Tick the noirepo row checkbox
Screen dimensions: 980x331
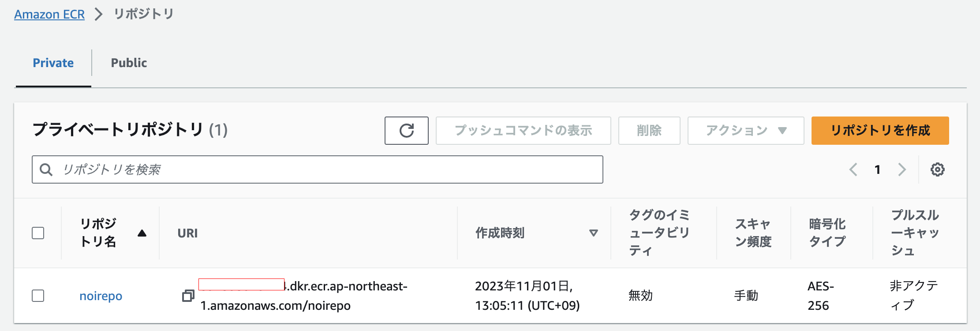click(x=38, y=296)
